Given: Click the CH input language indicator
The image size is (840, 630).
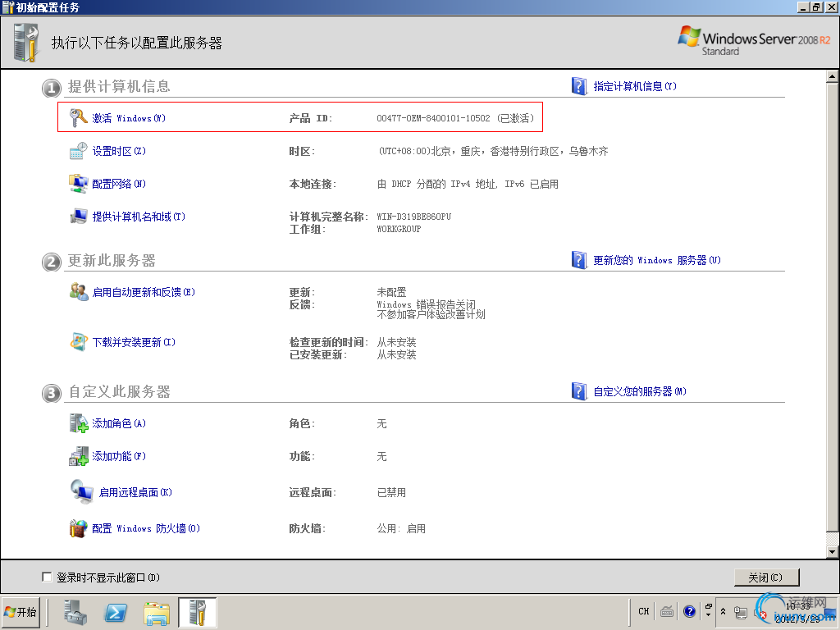Looking at the screenshot, I should click(643, 611).
